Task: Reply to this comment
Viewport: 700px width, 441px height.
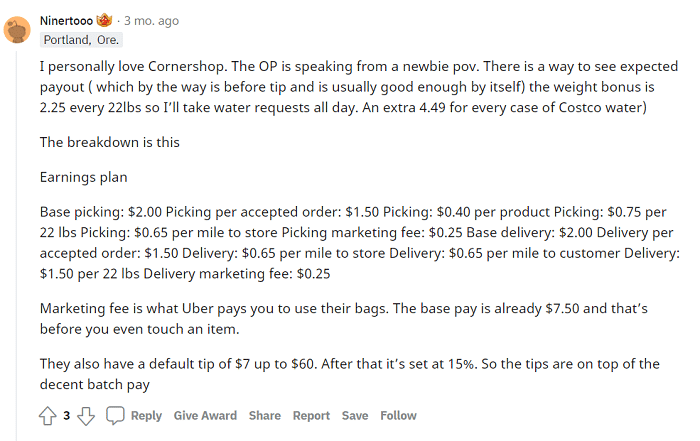Action: (146, 416)
